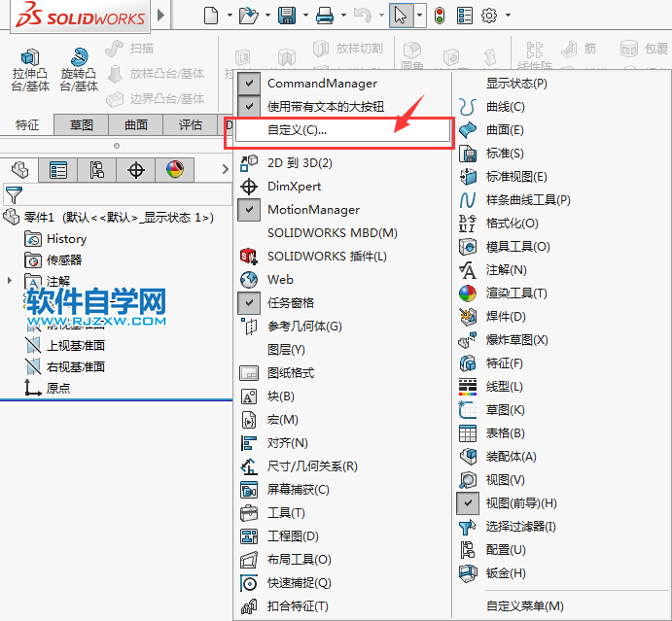Click SOLIDWORKS MBD(M) entry
This screenshot has height=621, width=672.
(333, 233)
